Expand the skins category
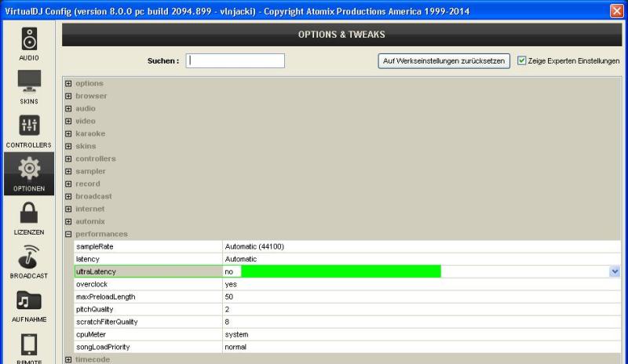 tap(68, 146)
